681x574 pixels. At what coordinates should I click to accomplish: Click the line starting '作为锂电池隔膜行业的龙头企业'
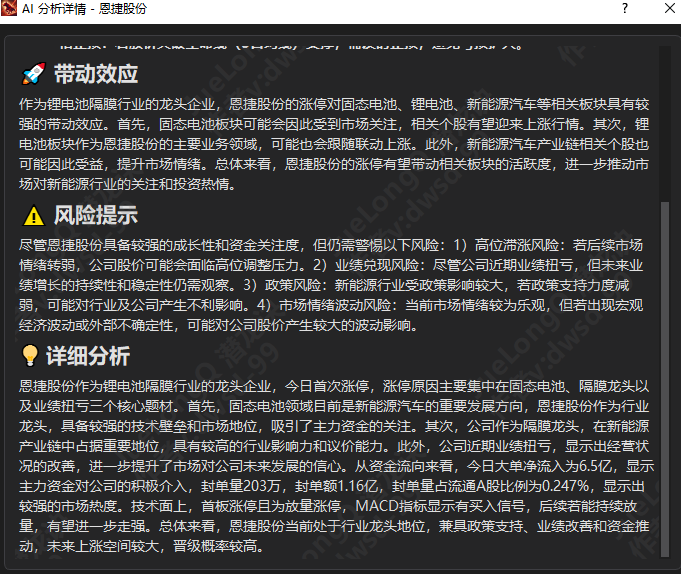pyautogui.click(x=334, y=104)
